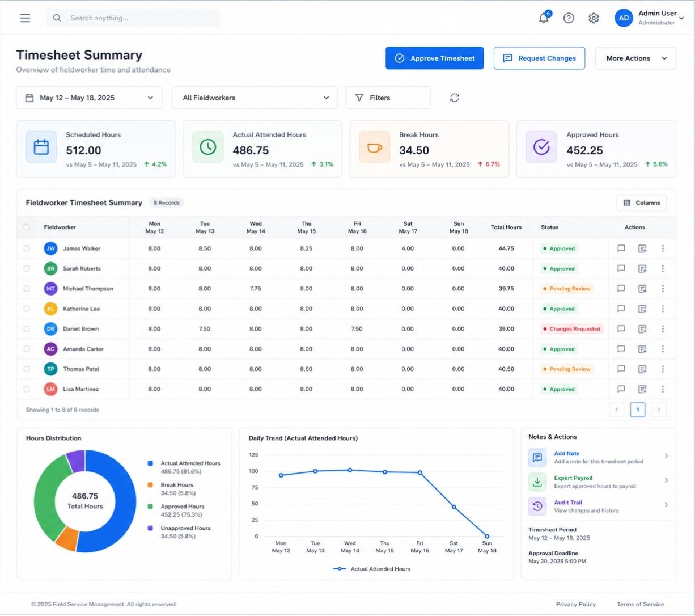Image resolution: width=695 pixels, height=616 pixels.
Task: Expand the Add Note row chevron
Action: tap(666, 456)
